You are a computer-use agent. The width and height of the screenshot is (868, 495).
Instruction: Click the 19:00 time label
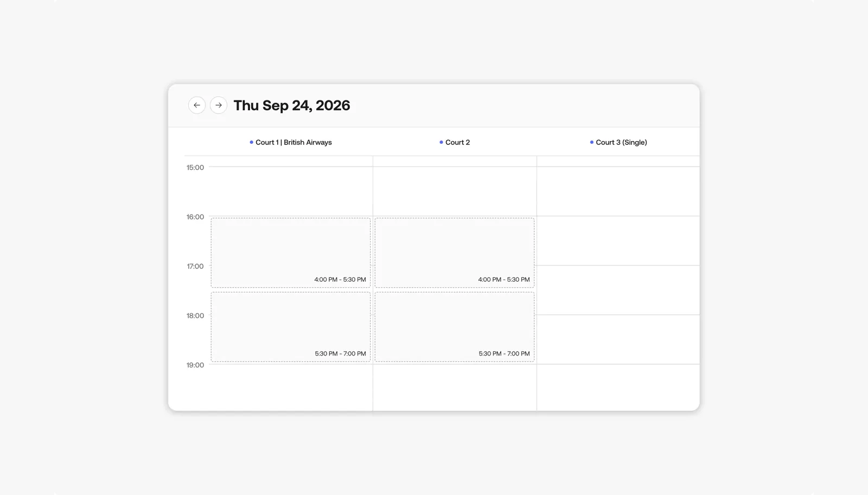[x=195, y=365]
